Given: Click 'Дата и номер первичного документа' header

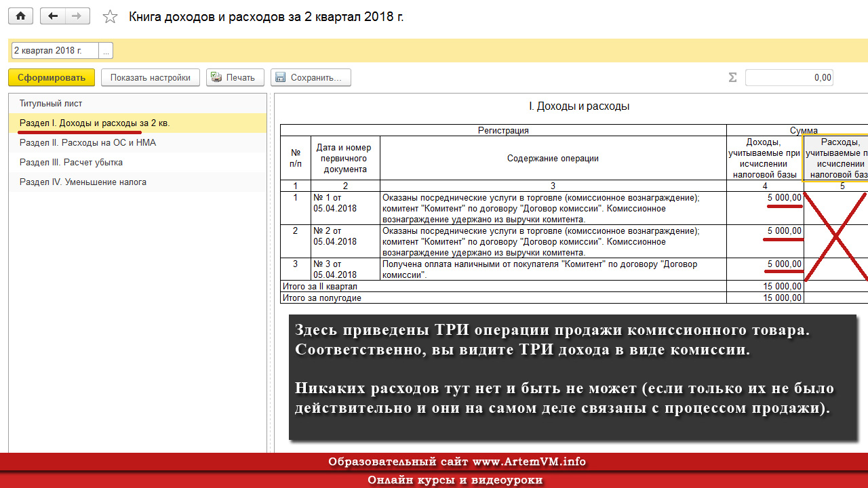Looking at the screenshot, I should tap(345, 159).
